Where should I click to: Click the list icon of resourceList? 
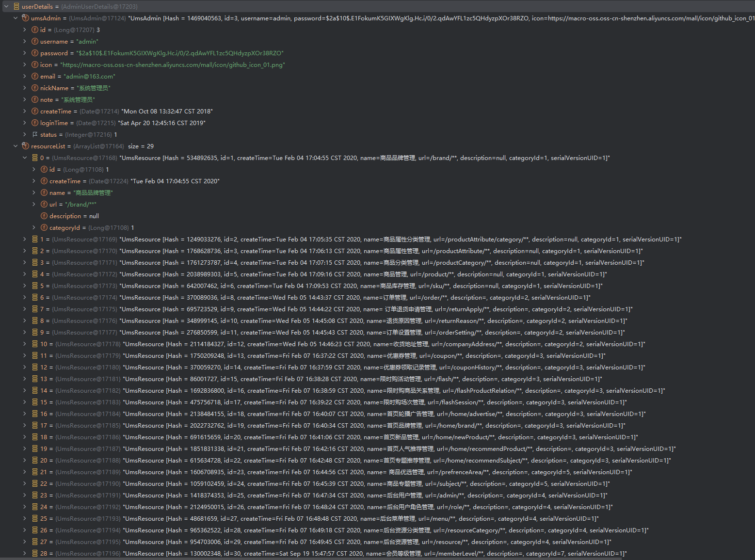(x=26, y=146)
